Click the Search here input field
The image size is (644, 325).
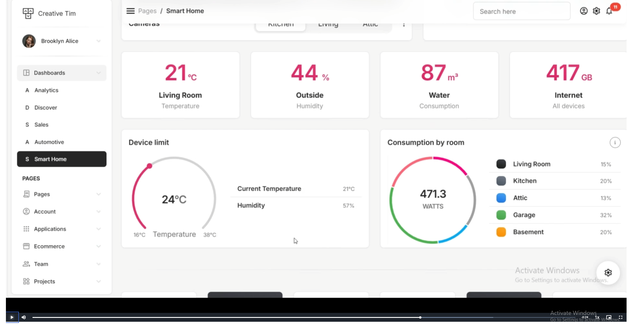(521, 12)
